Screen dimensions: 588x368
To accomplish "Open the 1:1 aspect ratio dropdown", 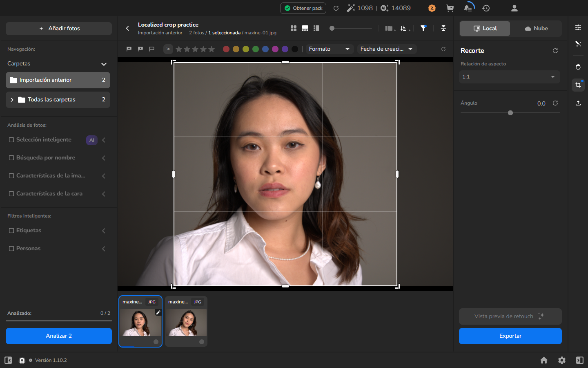I will pos(510,77).
